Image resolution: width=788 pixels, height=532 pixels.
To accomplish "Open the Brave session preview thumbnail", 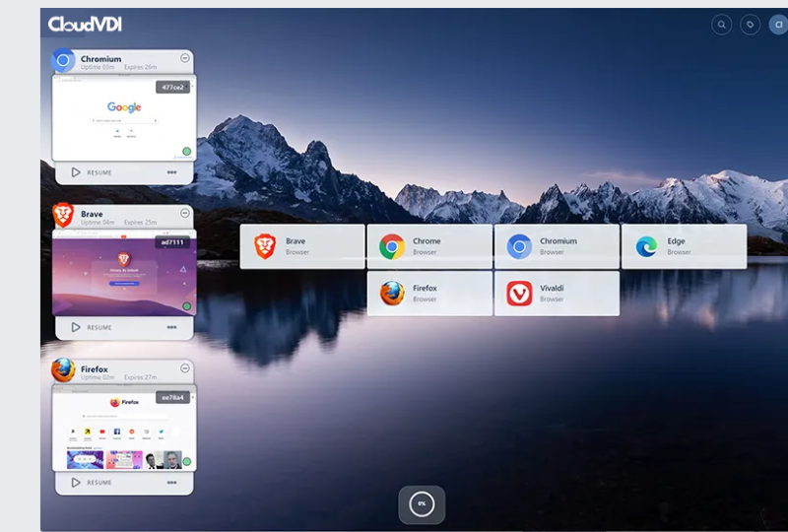I will (x=124, y=273).
